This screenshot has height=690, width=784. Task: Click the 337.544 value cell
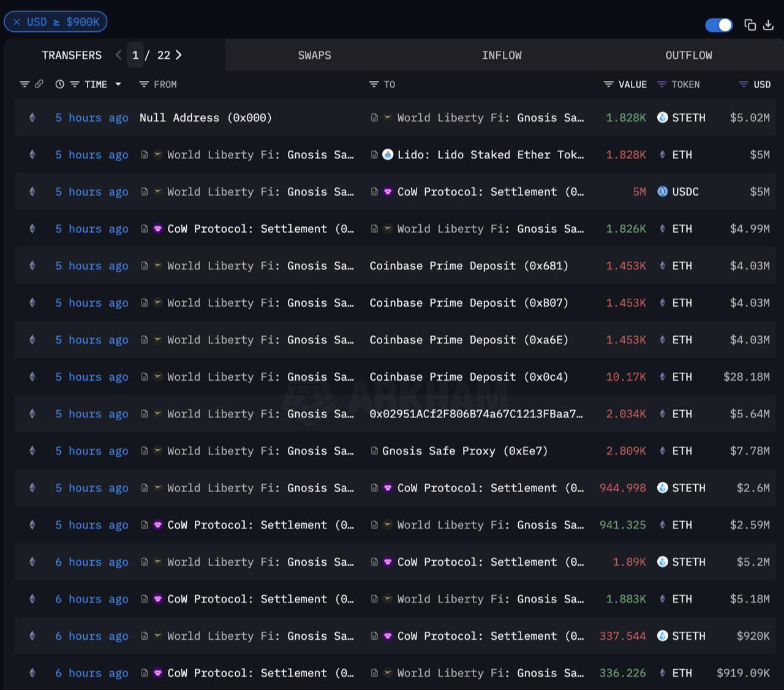click(622, 636)
